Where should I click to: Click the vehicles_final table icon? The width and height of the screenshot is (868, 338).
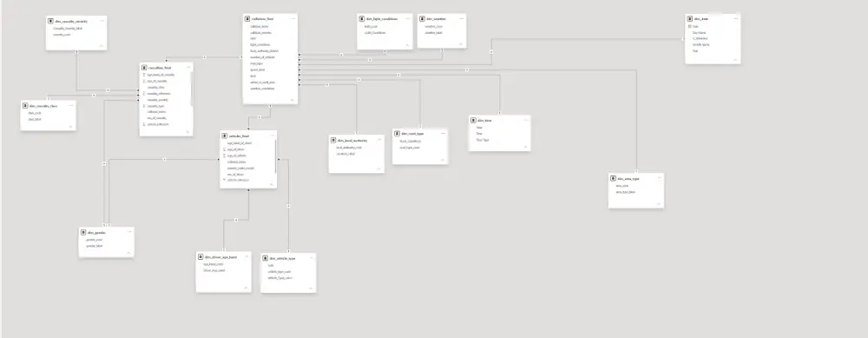point(224,136)
